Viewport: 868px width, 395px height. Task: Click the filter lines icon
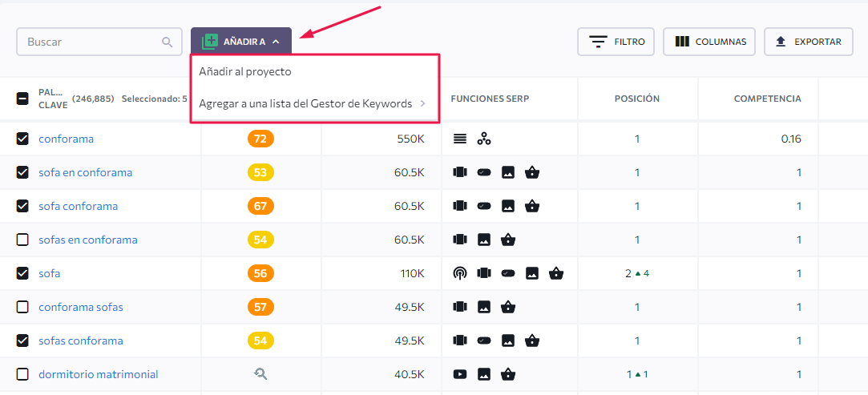coord(598,42)
